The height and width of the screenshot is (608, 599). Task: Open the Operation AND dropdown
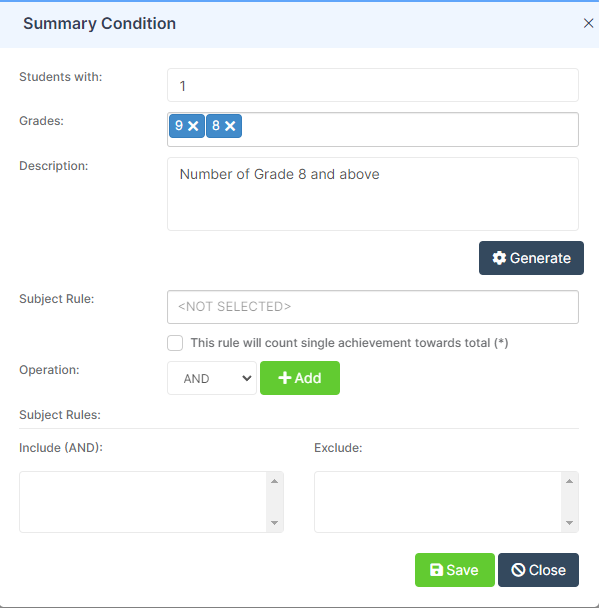(212, 378)
